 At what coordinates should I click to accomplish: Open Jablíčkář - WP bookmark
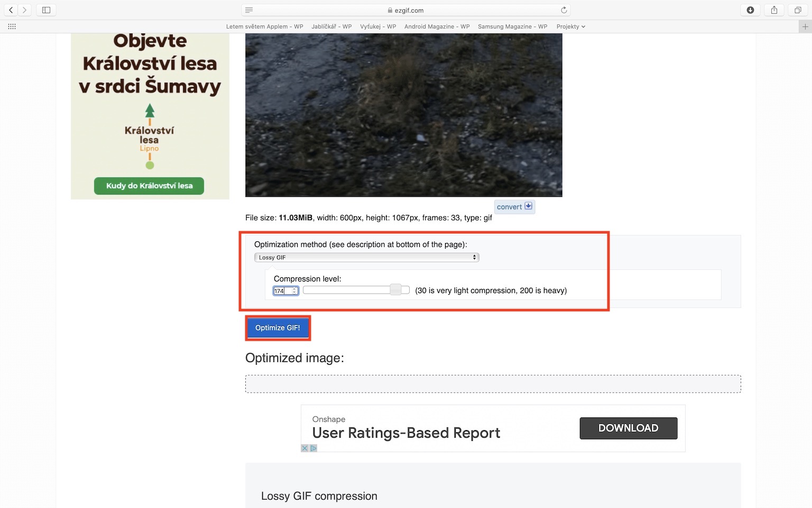point(331,26)
